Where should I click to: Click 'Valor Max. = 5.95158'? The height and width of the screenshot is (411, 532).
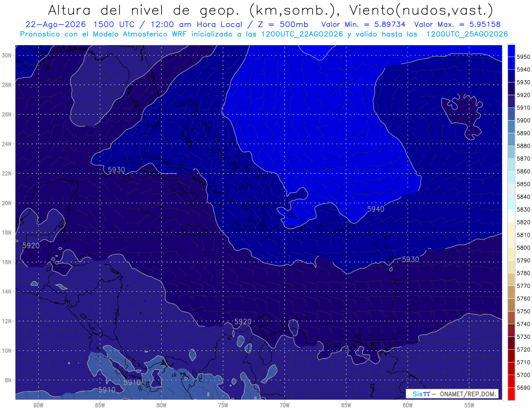(458, 25)
